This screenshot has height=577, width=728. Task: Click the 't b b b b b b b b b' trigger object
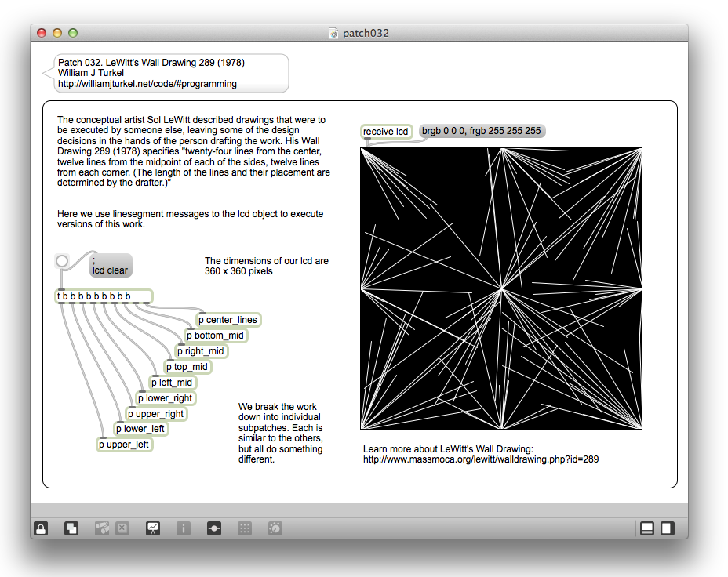pos(104,296)
